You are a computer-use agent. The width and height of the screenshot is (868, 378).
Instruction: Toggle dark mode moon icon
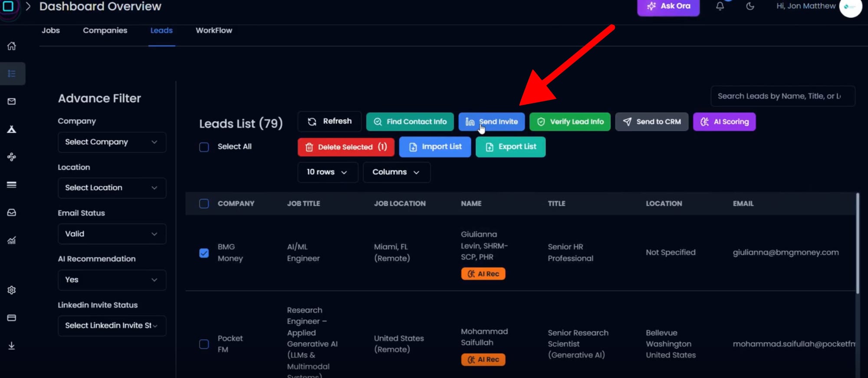tap(750, 6)
